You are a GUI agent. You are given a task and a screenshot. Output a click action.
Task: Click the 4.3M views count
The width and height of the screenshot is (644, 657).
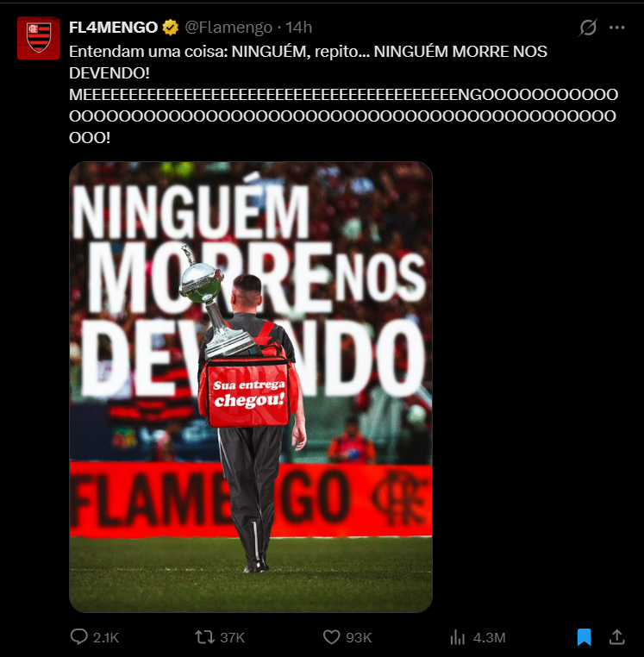click(489, 638)
